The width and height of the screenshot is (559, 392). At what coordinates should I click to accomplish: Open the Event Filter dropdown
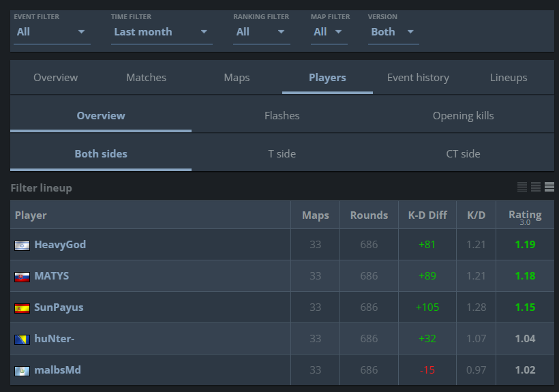pos(52,32)
